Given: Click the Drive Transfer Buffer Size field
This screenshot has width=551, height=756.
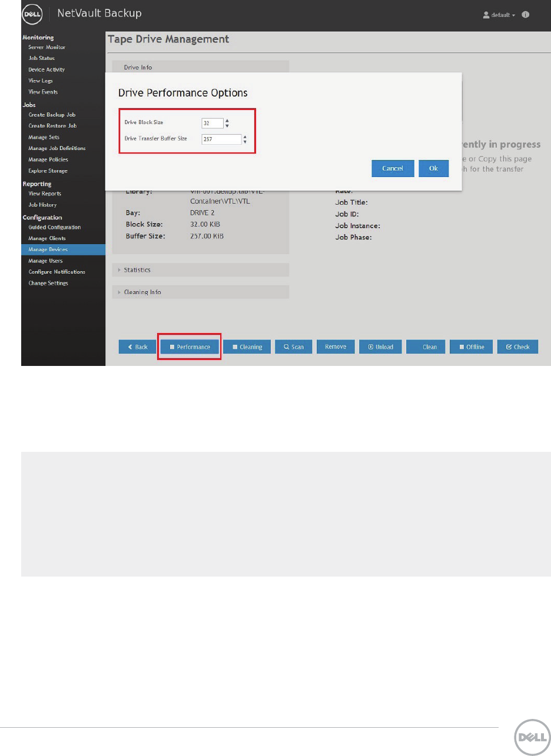Looking at the screenshot, I should (x=221, y=139).
